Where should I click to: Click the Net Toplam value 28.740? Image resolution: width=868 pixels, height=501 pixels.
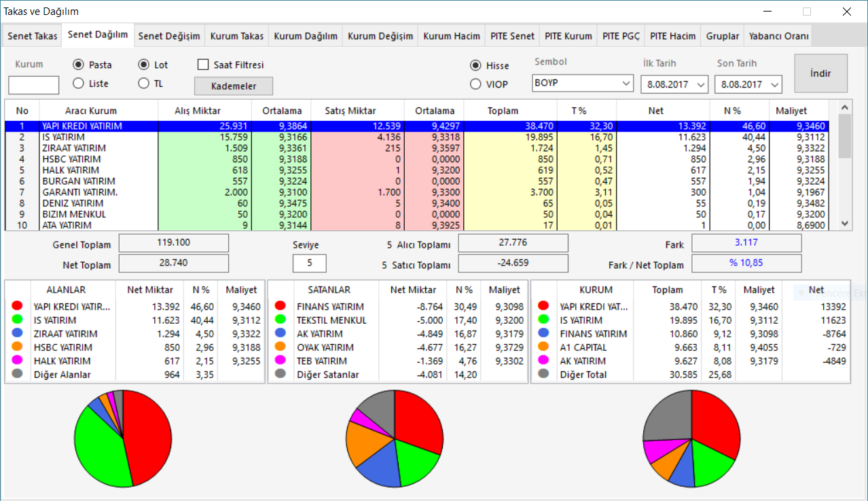(x=174, y=263)
